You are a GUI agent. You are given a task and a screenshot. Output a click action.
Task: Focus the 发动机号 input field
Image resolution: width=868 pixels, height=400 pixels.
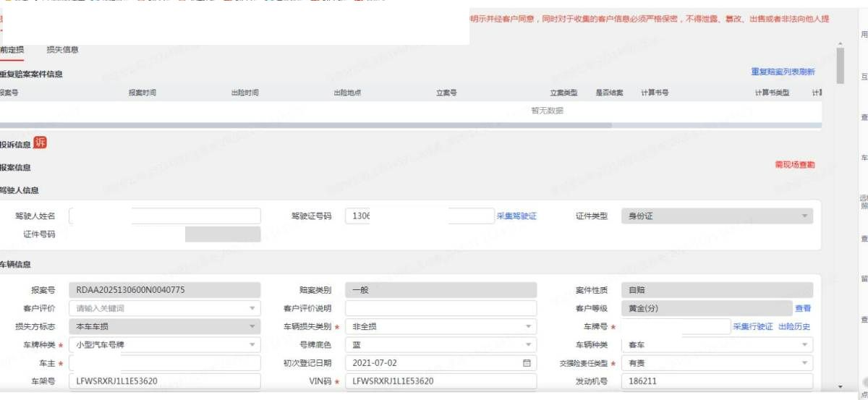coord(716,381)
